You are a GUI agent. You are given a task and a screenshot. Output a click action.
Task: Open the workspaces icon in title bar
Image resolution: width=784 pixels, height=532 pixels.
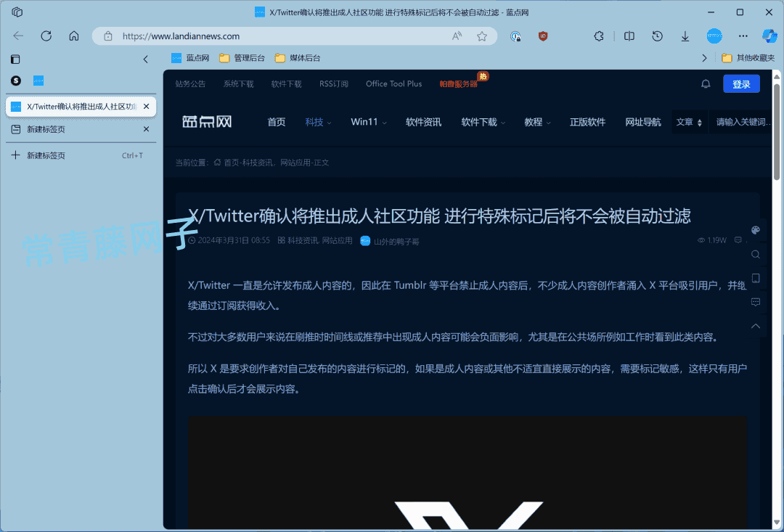17,12
